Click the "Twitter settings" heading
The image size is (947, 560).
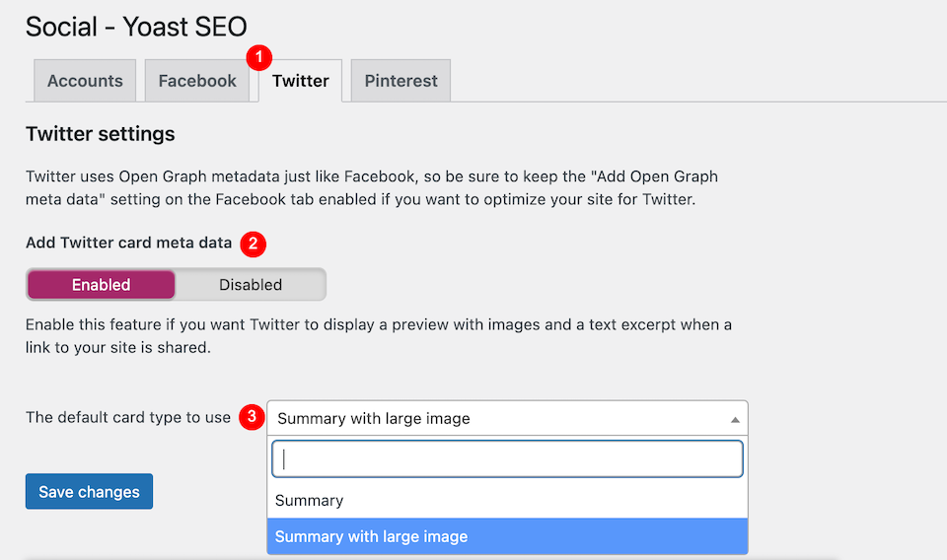pos(101,133)
